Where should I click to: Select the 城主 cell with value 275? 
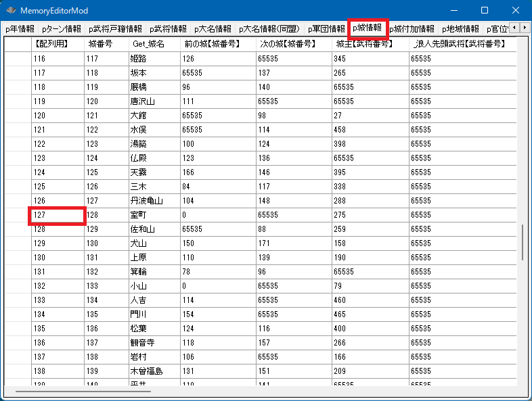click(371, 215)
